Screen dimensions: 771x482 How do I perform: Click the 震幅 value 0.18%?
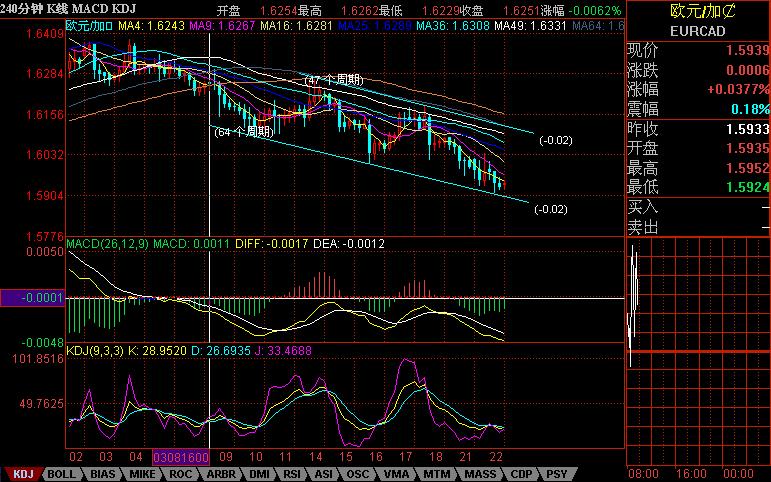point(750,109)
